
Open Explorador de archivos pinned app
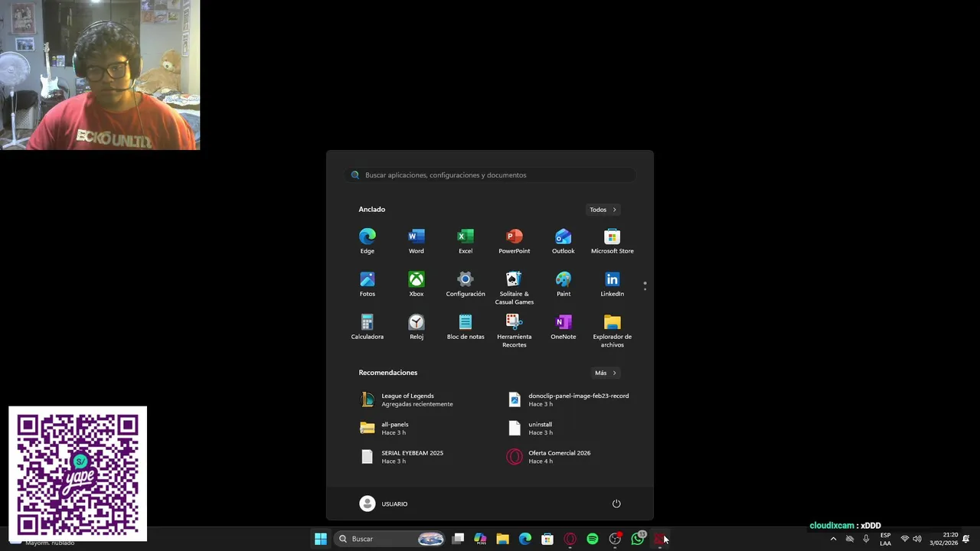pyautogui.click(x=612, y=331)
